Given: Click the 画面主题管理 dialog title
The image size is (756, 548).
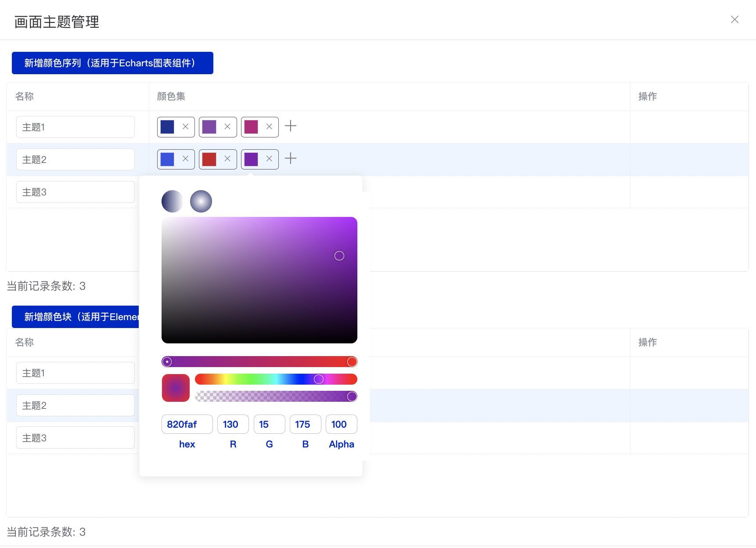Looking at the screenshot, I should [57, 22].
